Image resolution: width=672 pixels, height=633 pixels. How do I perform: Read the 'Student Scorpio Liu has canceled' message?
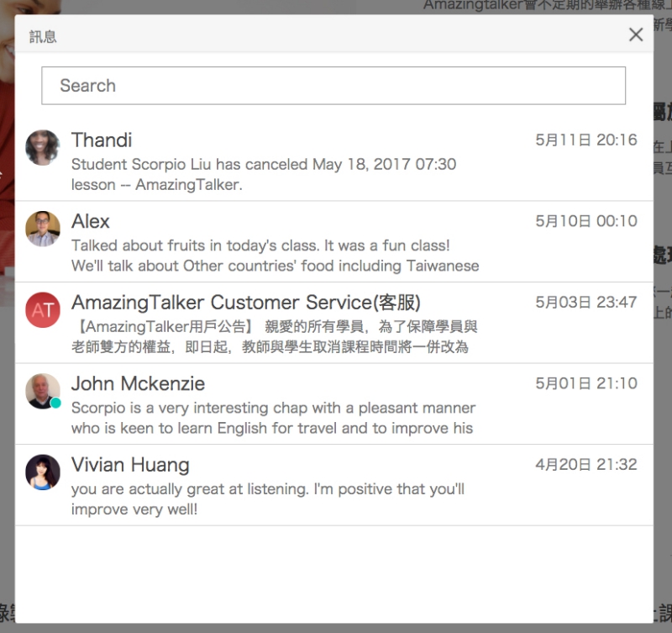click(x=264, y=175)
